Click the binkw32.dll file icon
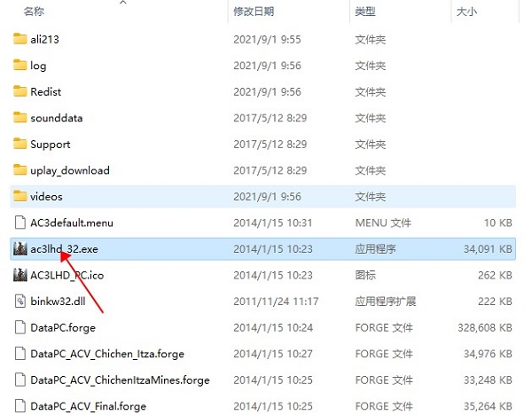The width and height of the screenshot is (532, 415). 21,301
